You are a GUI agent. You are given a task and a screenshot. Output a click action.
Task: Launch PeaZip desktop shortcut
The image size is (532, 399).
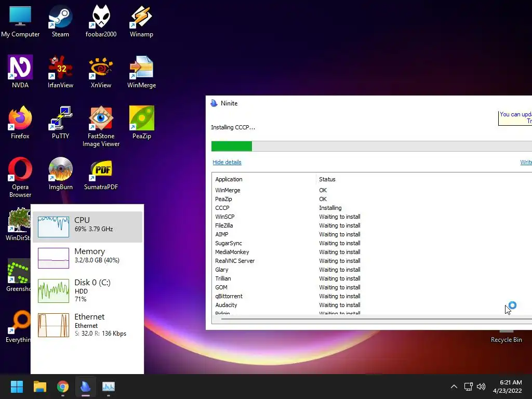141,123
